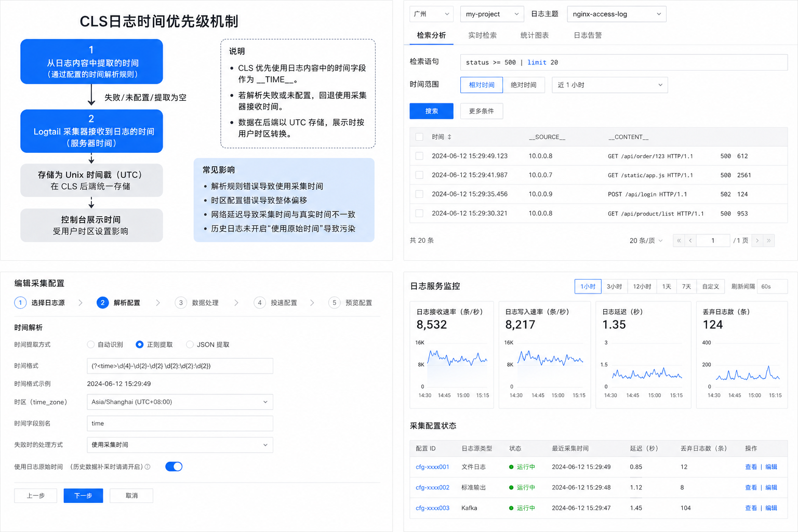Click the 取消 button
This screenshot has height=532, width=798.
131,496
